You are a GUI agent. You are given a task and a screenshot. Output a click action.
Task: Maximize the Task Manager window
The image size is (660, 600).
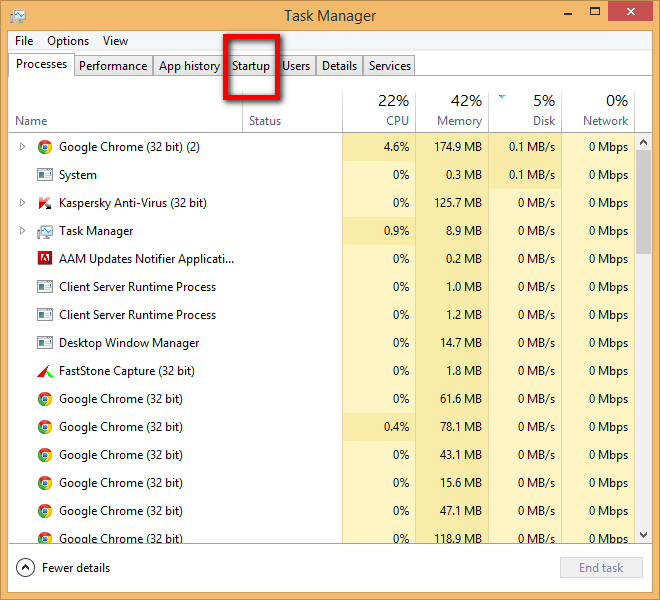pos(595,12)
